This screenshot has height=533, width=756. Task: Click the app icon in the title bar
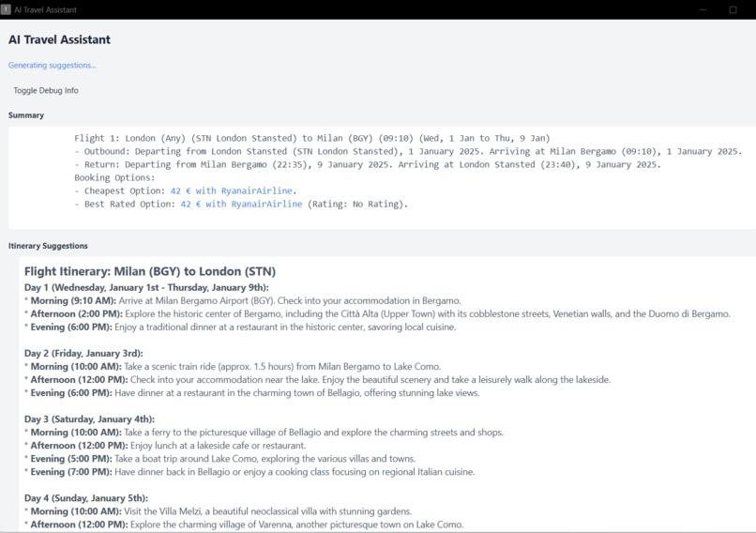click(6, 9)
